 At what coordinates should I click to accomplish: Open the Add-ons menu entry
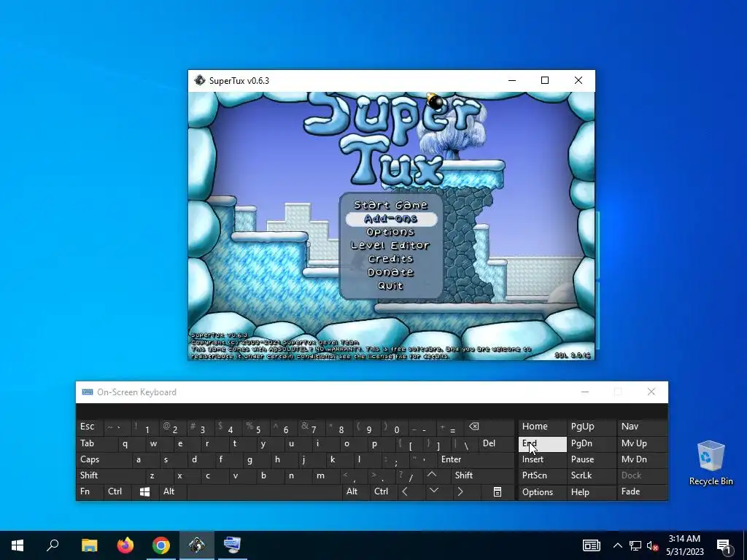(391, 219)
